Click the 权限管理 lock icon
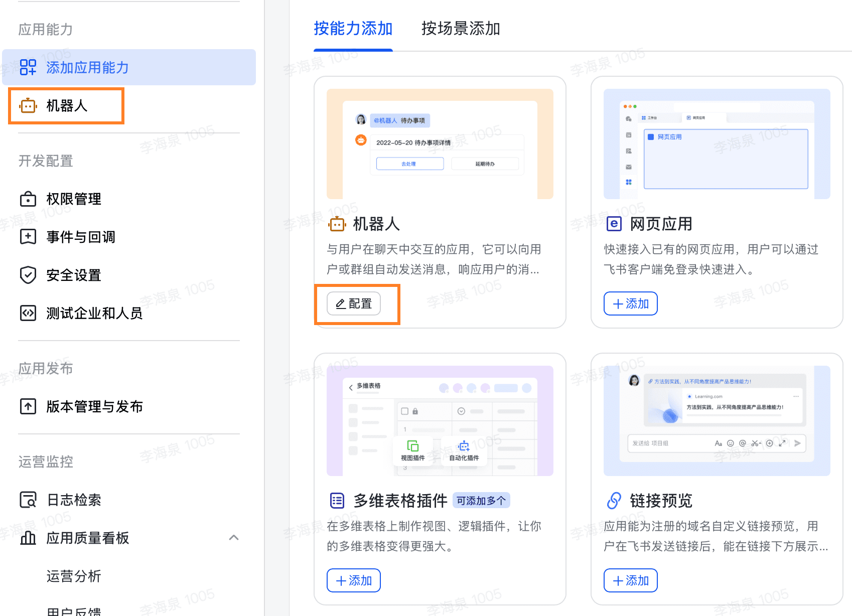Image resolution: width=852 pixels, height=616 pixels. [28, 199]
